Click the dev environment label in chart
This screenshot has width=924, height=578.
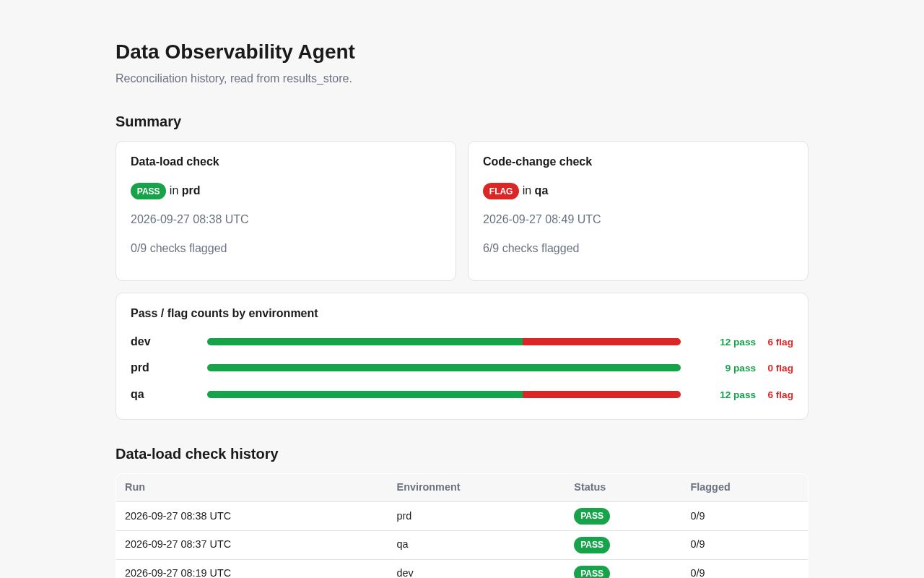pyautogui.click(x=141, y=342)
